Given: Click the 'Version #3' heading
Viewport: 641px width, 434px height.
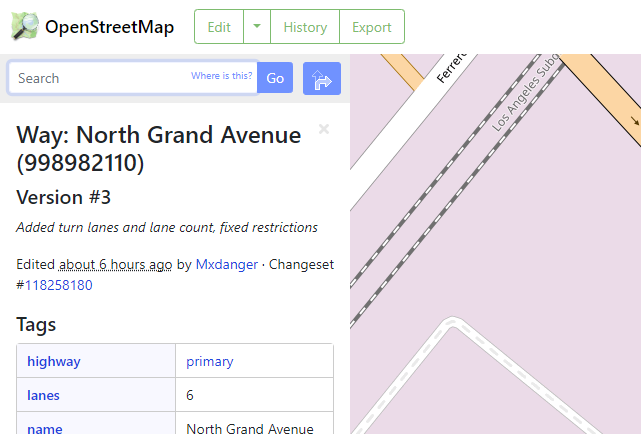Looking at the screenshot, I should [63, 197].
